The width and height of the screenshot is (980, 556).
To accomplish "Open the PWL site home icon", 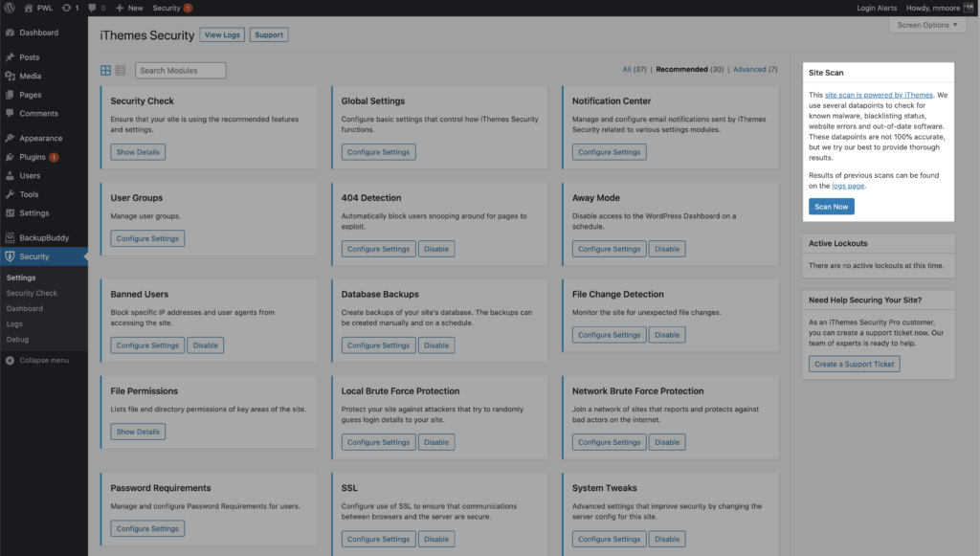I will click(28, 8).
